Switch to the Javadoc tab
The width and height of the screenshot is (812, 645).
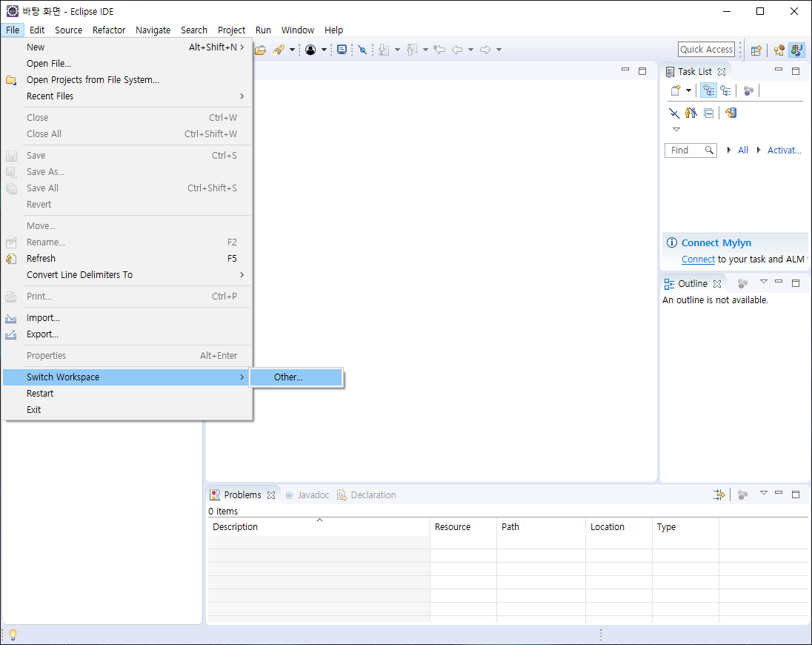[x=307, y=495]
